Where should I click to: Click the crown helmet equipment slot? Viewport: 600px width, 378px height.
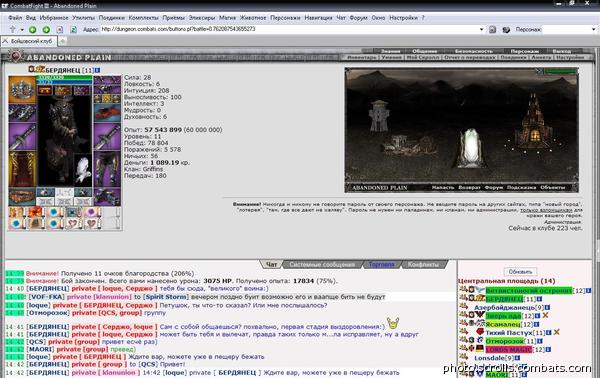(22, 89)
